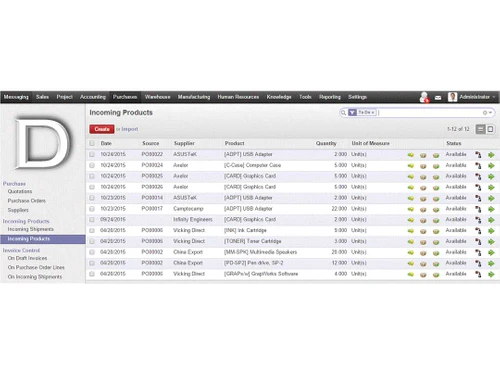
Task: Click green process arrow on Ink Cartridge row
Action: coord(491,231)
